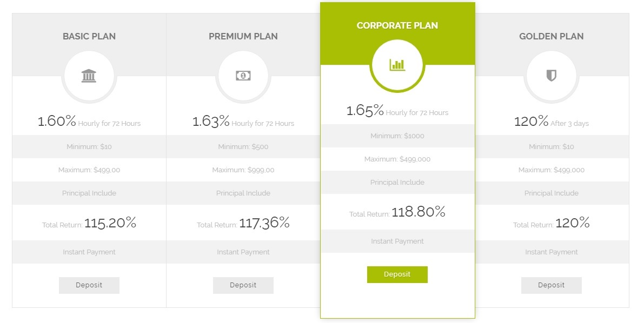The height and width of the screenshot is (323, 644).
Task: Click the Golden Plan shield icon
Action: click(x=551, y=76)
